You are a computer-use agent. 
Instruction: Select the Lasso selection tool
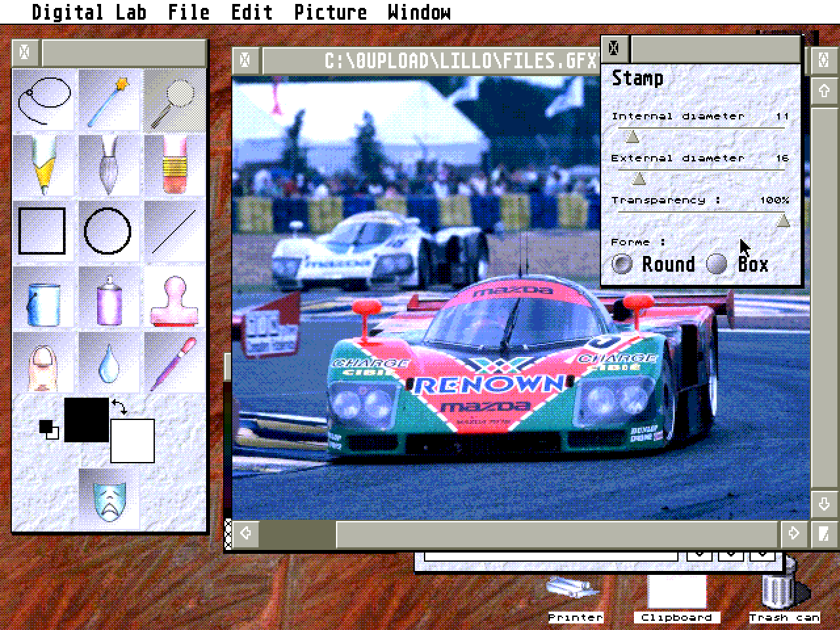coord(43,97)
